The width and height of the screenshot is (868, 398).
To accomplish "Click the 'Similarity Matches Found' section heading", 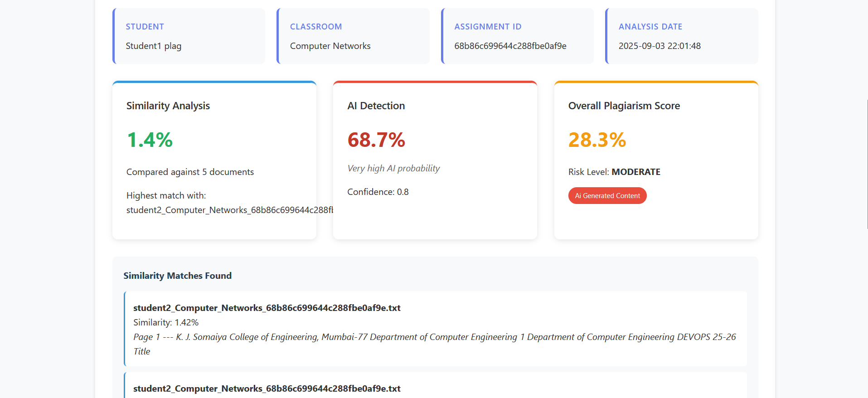I will 178,276.
